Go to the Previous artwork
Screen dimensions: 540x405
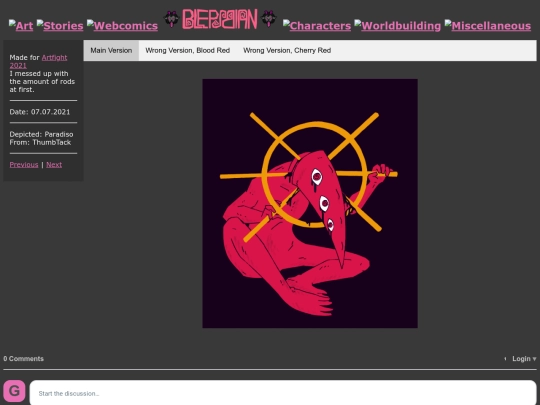tap(24, 165)
